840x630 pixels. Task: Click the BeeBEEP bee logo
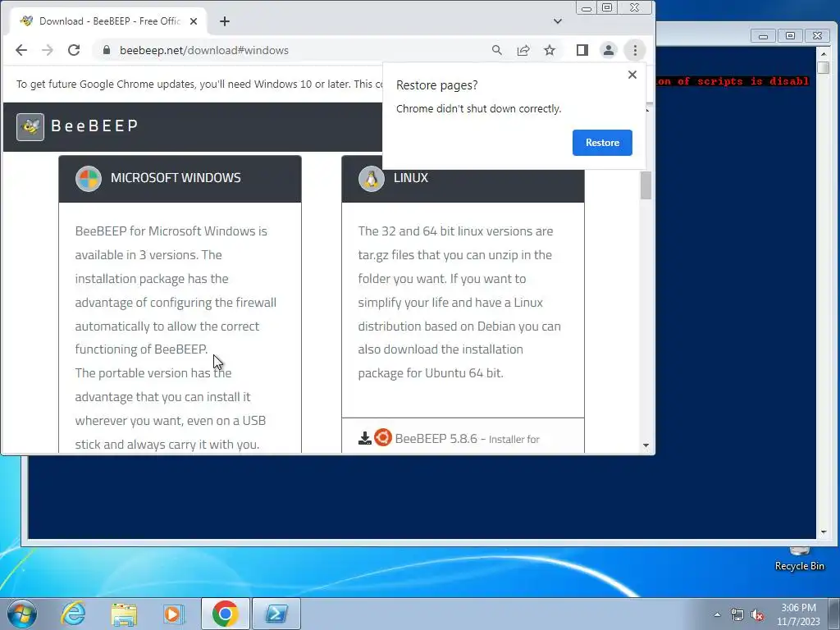[30, 127]
